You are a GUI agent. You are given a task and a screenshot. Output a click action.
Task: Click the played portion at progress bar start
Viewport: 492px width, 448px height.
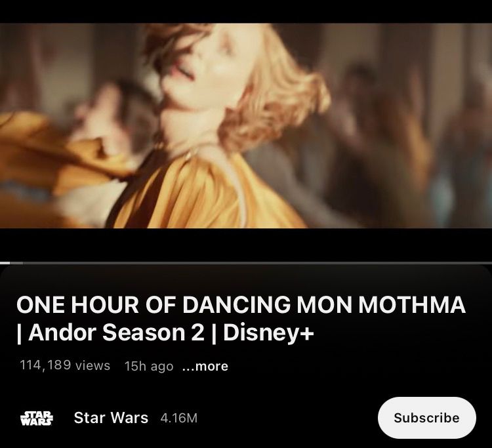pos(5,262)
